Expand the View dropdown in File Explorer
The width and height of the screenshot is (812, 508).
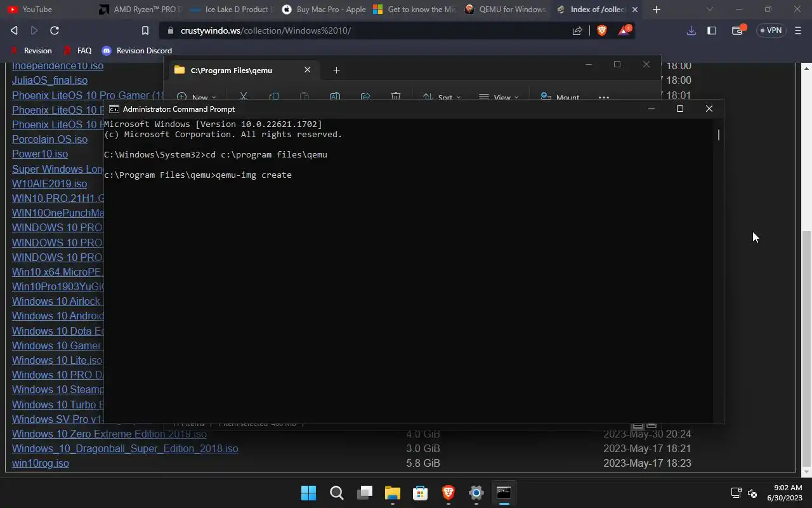click(499, 97)
